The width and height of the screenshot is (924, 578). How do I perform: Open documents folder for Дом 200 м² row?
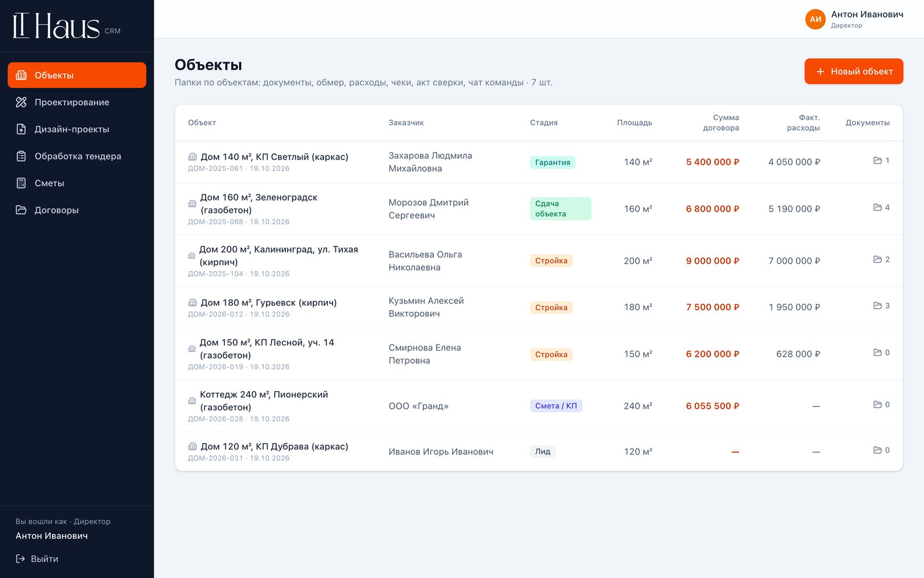[x=881, y=260]
